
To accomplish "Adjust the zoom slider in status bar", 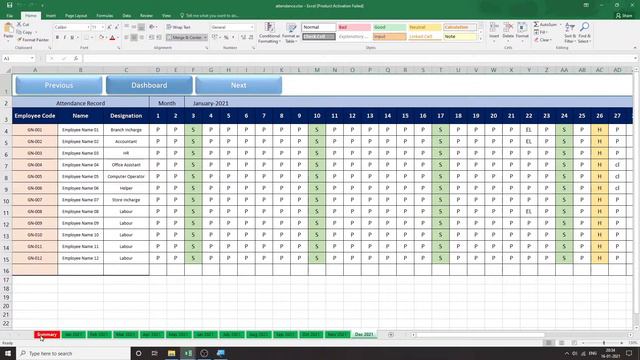I will 604,343.
